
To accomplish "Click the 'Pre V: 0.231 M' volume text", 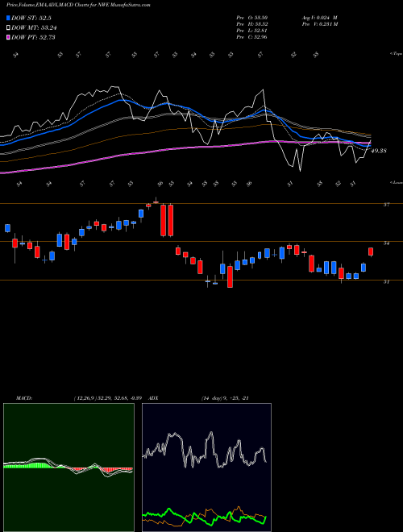I will pos(319,24).
